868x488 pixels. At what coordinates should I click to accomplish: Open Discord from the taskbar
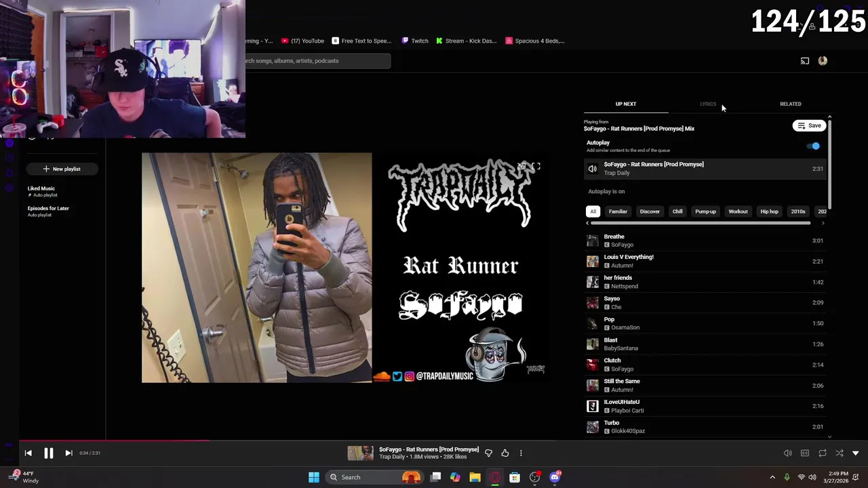tap(555, 477)
